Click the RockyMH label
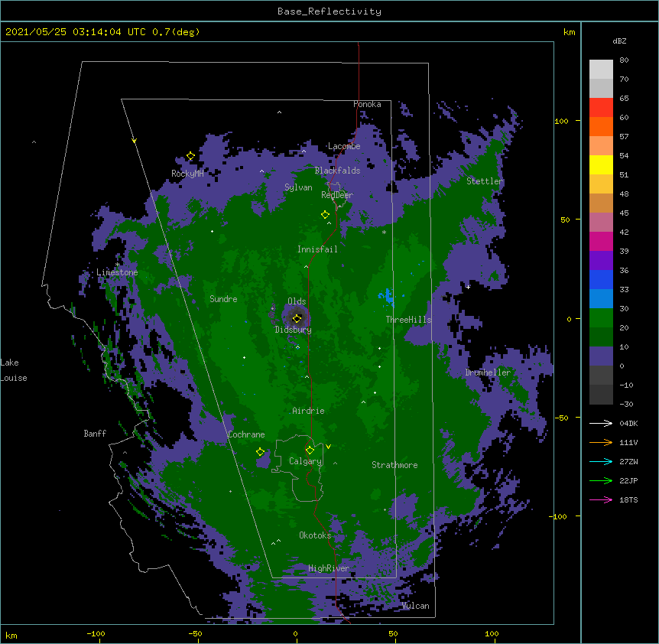This screenshot has height=644, width=659. coord(187,174)
